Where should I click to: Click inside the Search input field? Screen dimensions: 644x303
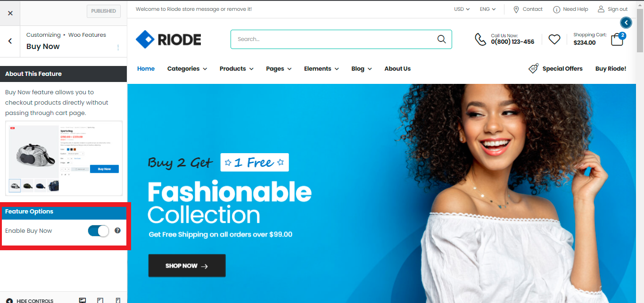(x=333, y=39)
